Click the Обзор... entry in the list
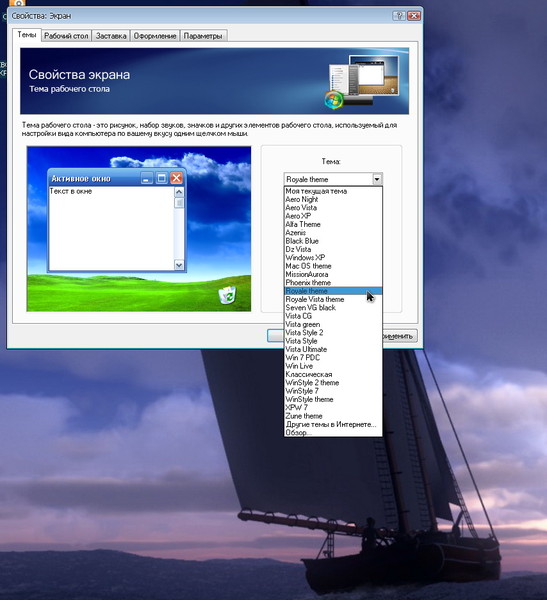 [x=333, y=432]
